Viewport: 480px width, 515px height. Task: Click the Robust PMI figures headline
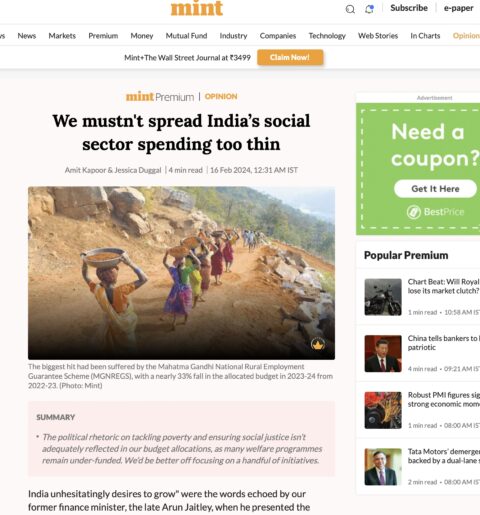pyautogui.click(x=444, y=399)
